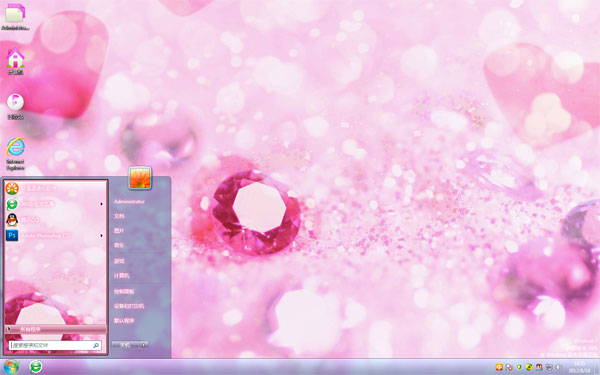Open Computer (计算机) in the Start menu
Image resolution: width=600 pixels, height=375 pixels.
122,276
